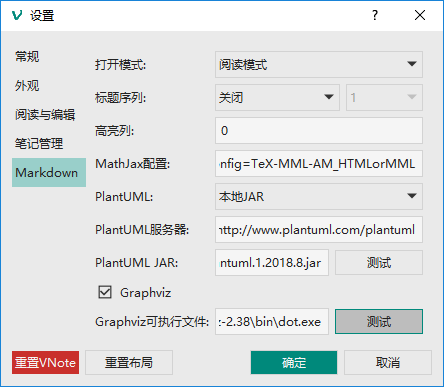
Task: Click the question mark help icon
Action: pyautogui.click(x=375, y=15)
